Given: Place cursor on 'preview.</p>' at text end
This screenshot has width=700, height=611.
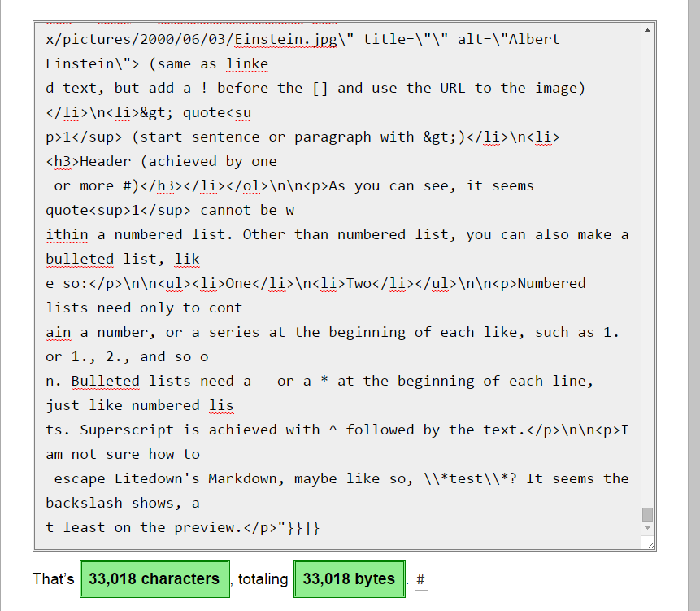Looking at the screenshot, I should point(225,527).
